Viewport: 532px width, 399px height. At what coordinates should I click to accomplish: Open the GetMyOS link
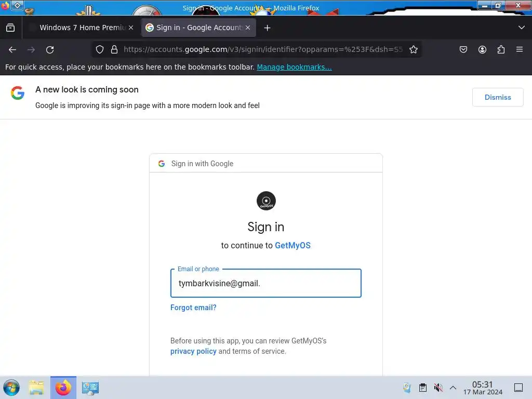[292, 245]
